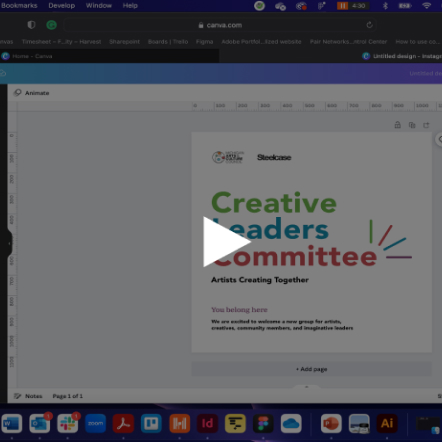Viewport: 442px width, 442px height.
Task: Select the Steelcase logo on the canvas
Action: pos(274,157)
